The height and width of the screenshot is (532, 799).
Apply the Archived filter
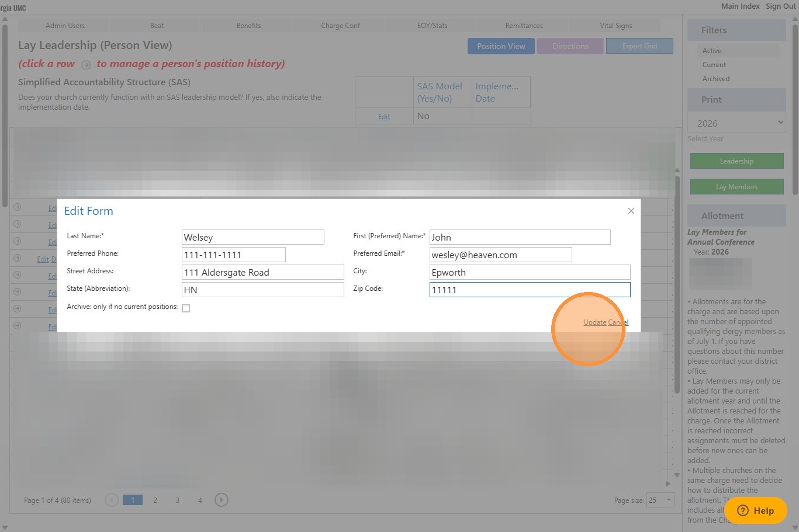[x=716, y=79]
